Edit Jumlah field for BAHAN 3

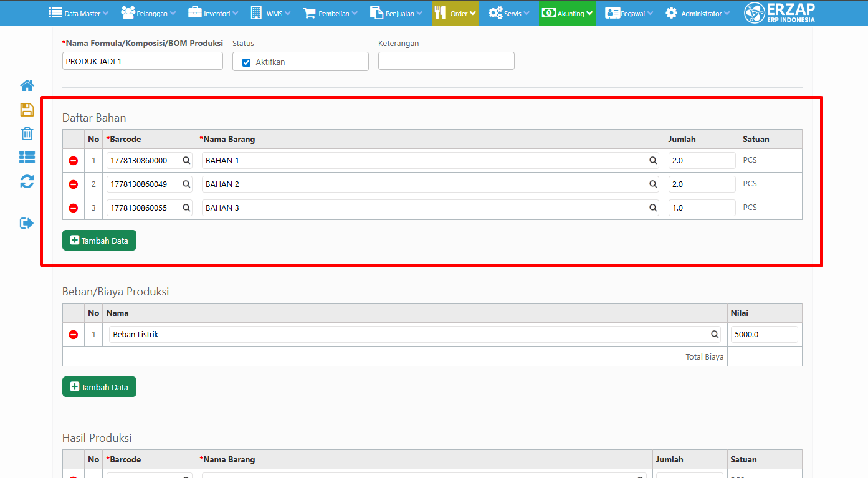click(702, 208)
